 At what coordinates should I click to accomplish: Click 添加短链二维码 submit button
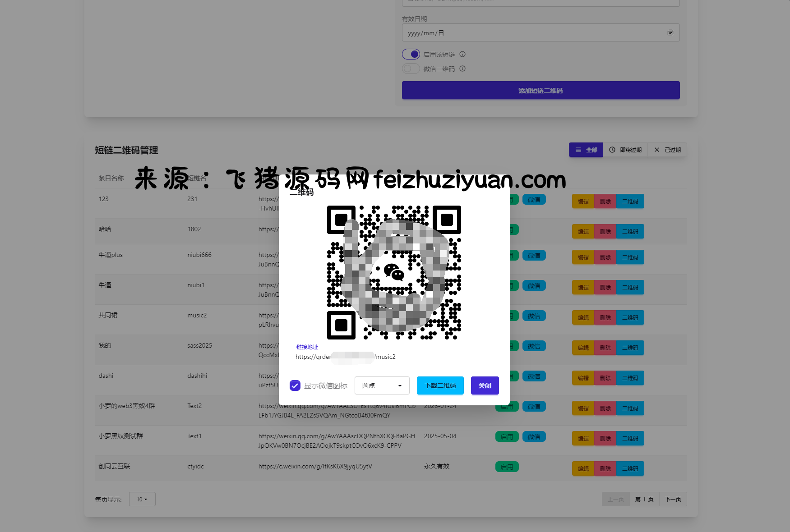(x=541, y=91)
